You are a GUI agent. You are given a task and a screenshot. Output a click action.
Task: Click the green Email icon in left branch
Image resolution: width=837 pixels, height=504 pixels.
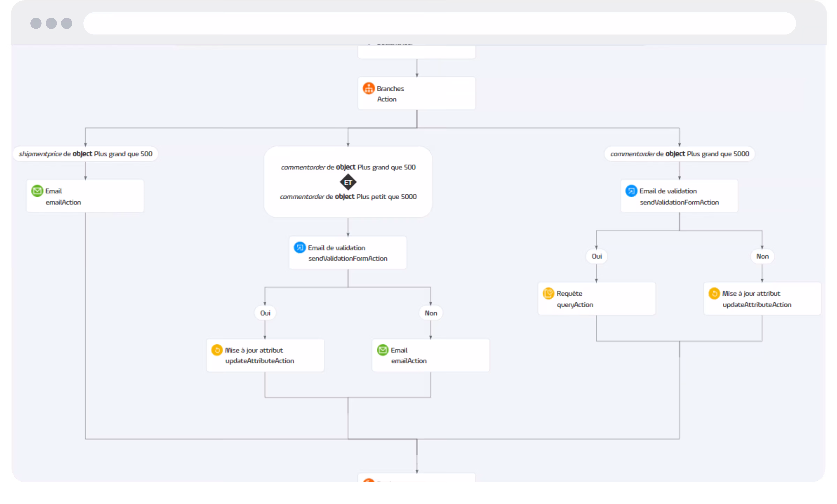(x=37, y=191)
